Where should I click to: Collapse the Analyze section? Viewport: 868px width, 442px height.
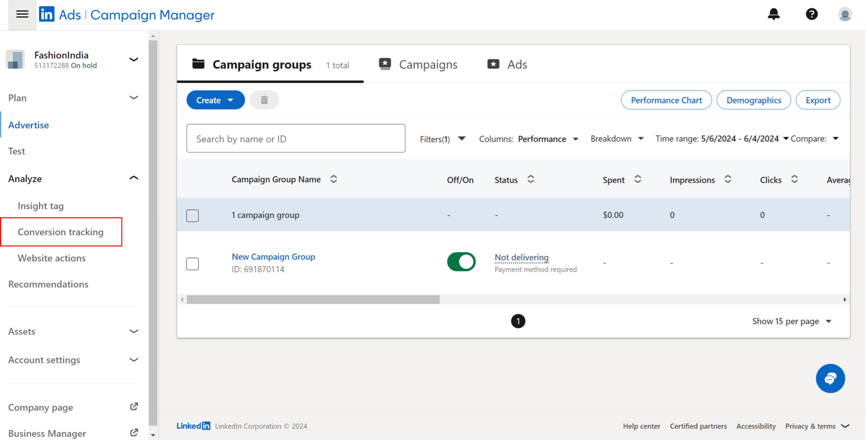click(134, 178)
